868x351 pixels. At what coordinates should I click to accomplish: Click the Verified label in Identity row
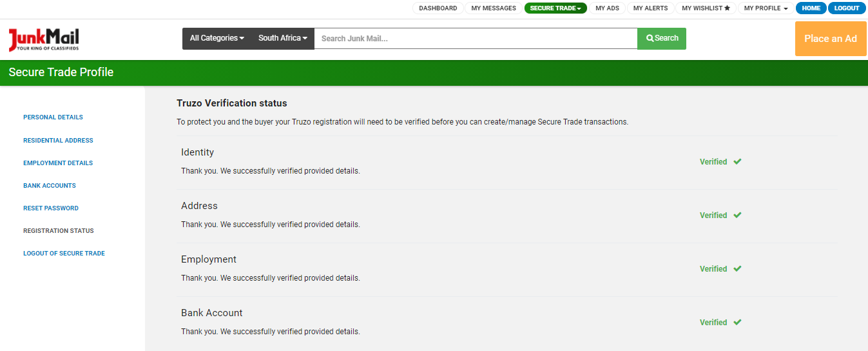[713, 162]
